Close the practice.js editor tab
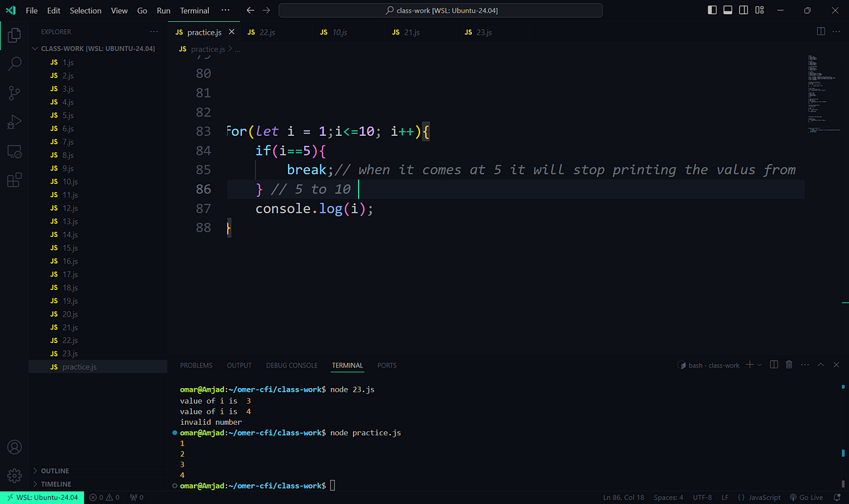 coord(231,32)
